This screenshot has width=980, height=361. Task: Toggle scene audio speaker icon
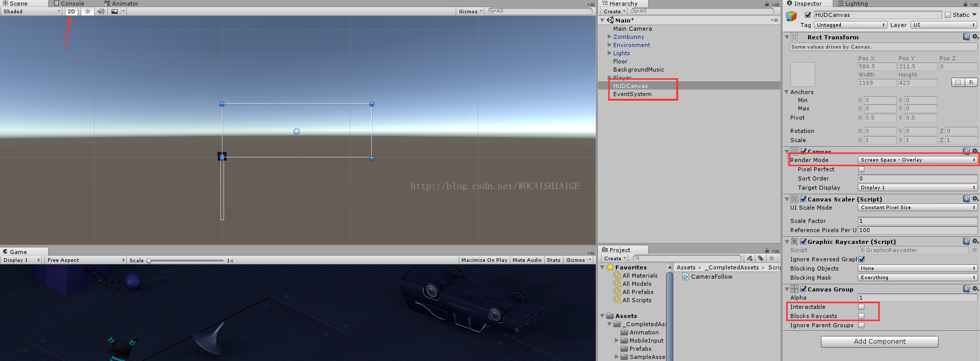(101, 11)
